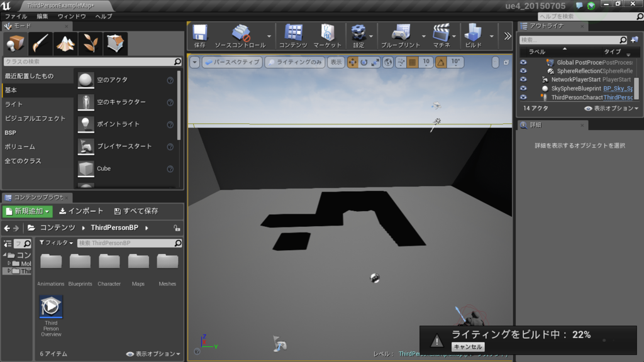Open the パースペクティブ view dropdown
Viewport: 644px width, 362px height.
233,62
